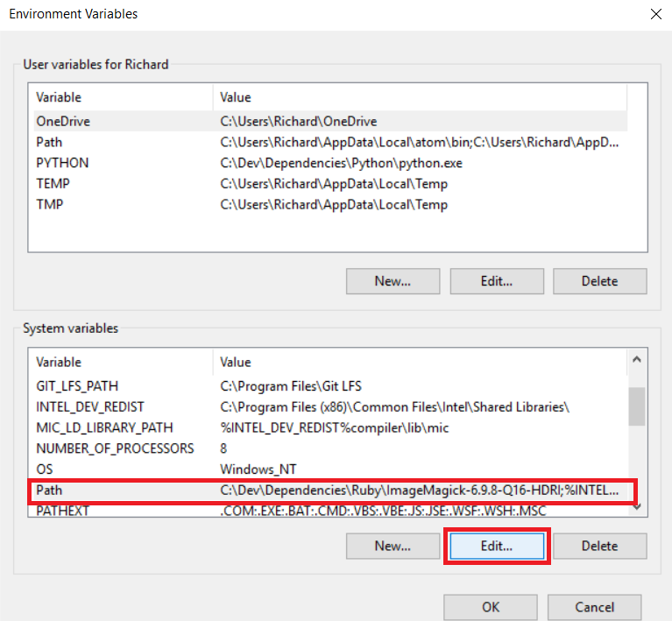Select the MIC_LD_LIBRARY_PATH system variable
The height and width of the screenshot is (621, 672).
(330, 427)
